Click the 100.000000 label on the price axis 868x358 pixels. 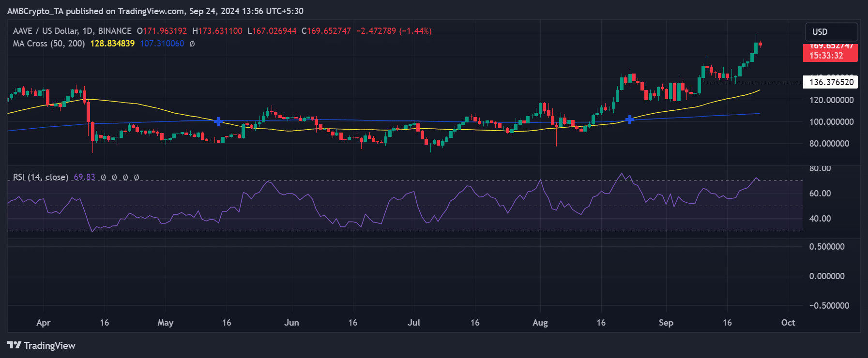click(831, 122)
